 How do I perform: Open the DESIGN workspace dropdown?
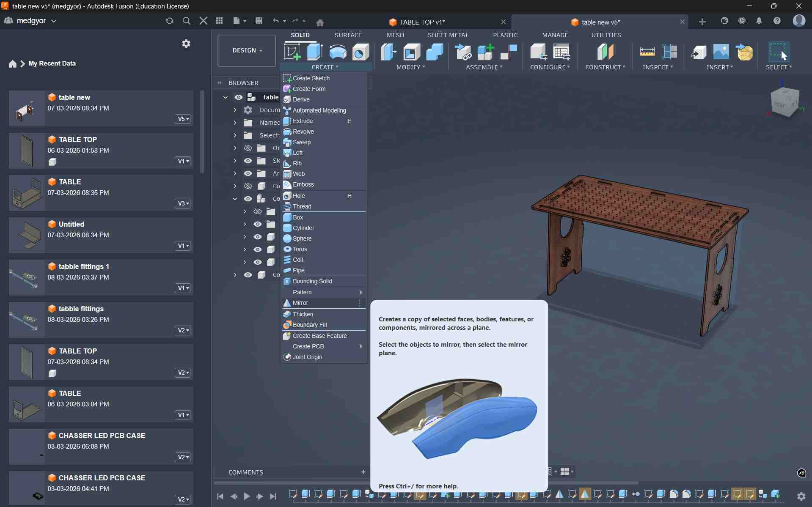pyautogui.click(x=247, y=50)
